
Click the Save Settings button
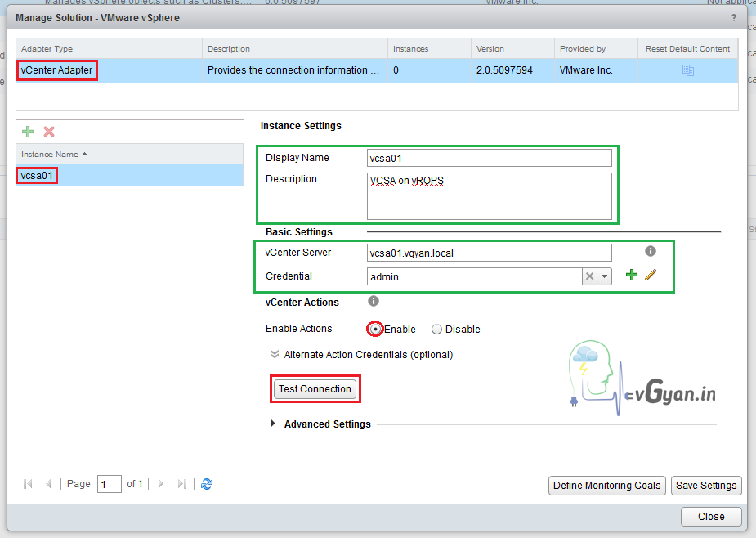706,486
